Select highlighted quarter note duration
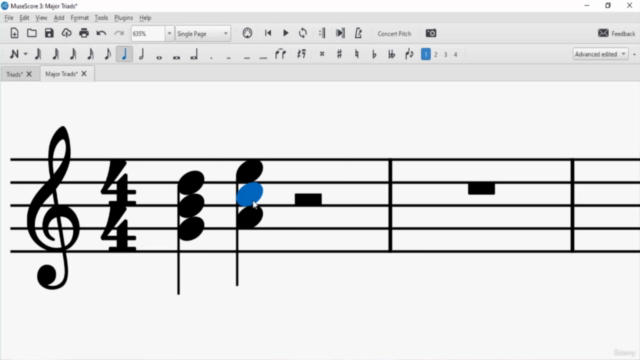This screenshot has height=360, width=640. (124, 54)
